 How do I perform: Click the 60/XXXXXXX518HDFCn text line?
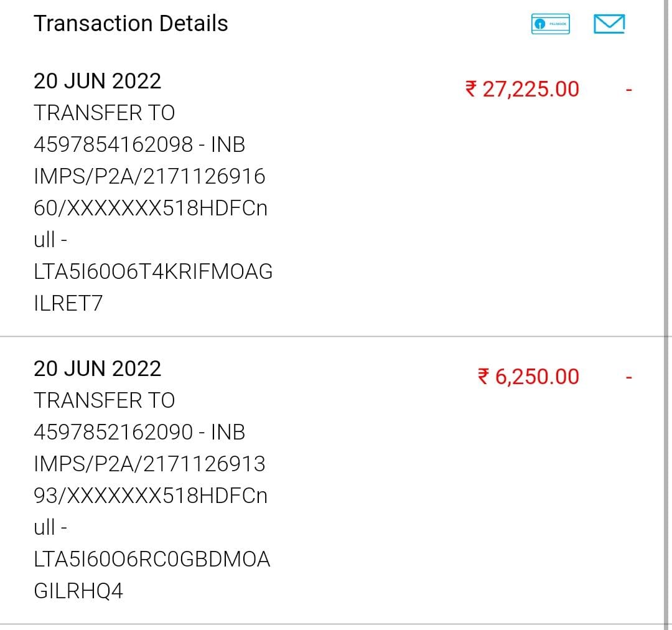pos(151,208)
